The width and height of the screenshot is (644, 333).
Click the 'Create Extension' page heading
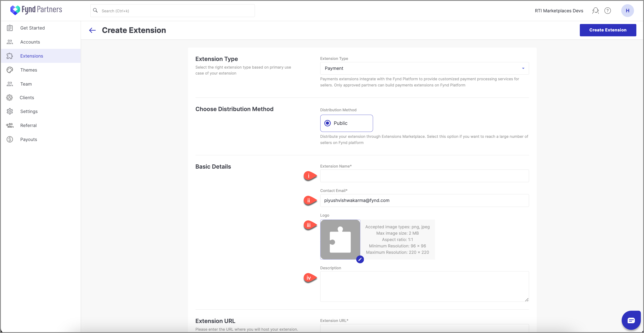coord(134,30)
